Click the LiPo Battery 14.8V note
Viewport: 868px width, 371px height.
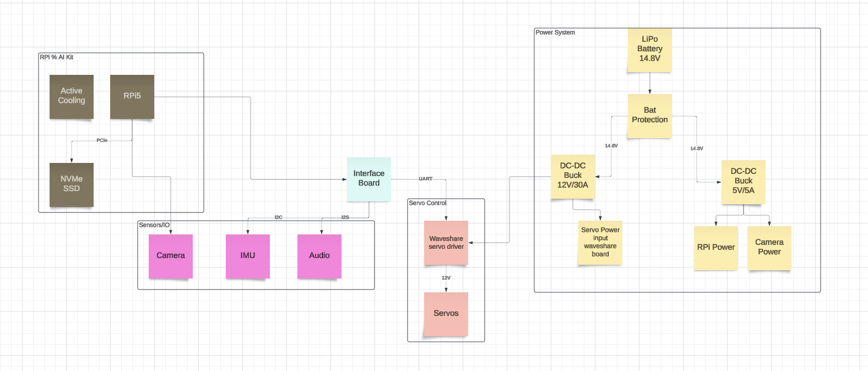click(650, 50)
